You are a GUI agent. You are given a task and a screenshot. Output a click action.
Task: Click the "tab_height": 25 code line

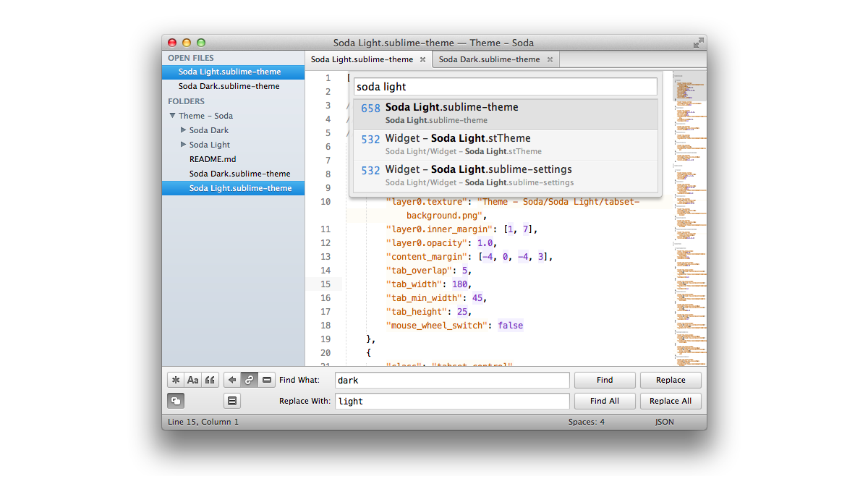[429, 312]
